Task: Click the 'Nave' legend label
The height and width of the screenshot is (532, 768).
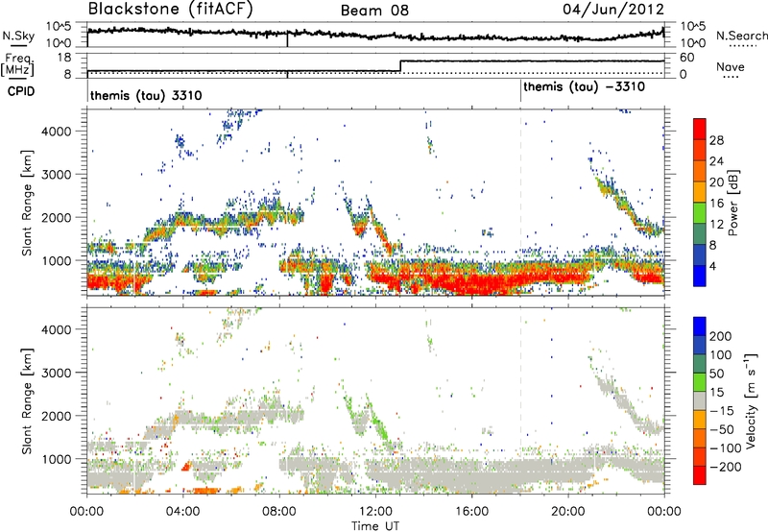Action: pos(731,67)
